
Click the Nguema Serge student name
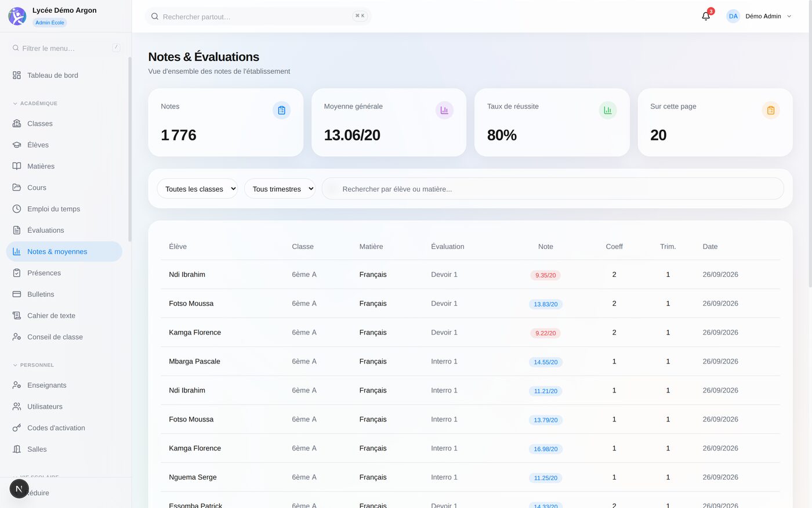coord(193,477)
